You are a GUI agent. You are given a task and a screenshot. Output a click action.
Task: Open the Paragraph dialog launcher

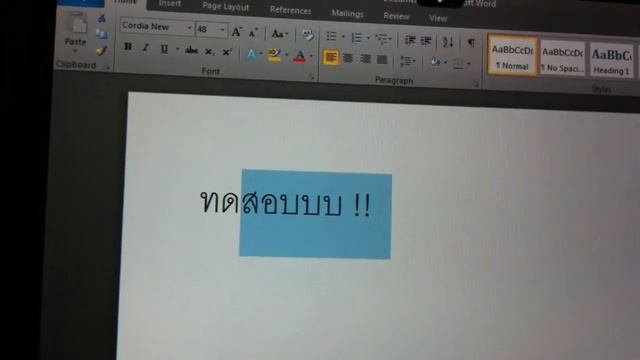click(476, 84)
